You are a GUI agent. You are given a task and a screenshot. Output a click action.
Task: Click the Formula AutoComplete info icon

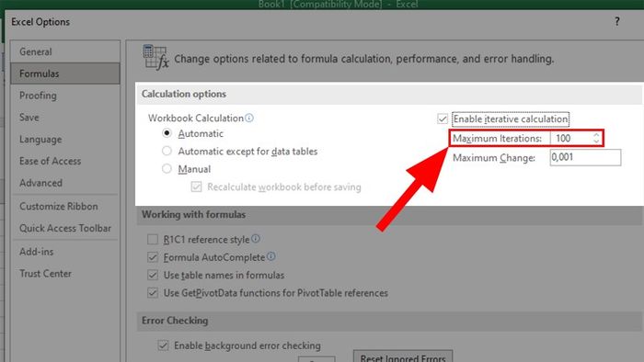[x=271, y=256]
